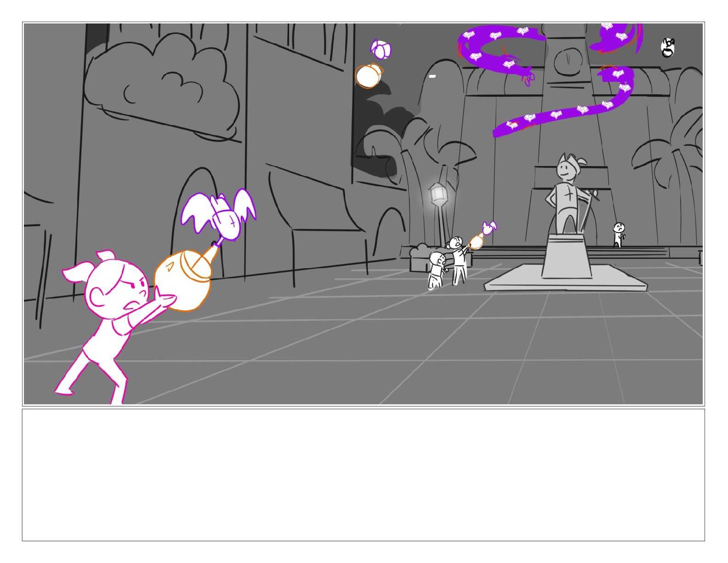Click the small figure aiming the orange jar
Screen dimensions: 728x563
(459, 260)
